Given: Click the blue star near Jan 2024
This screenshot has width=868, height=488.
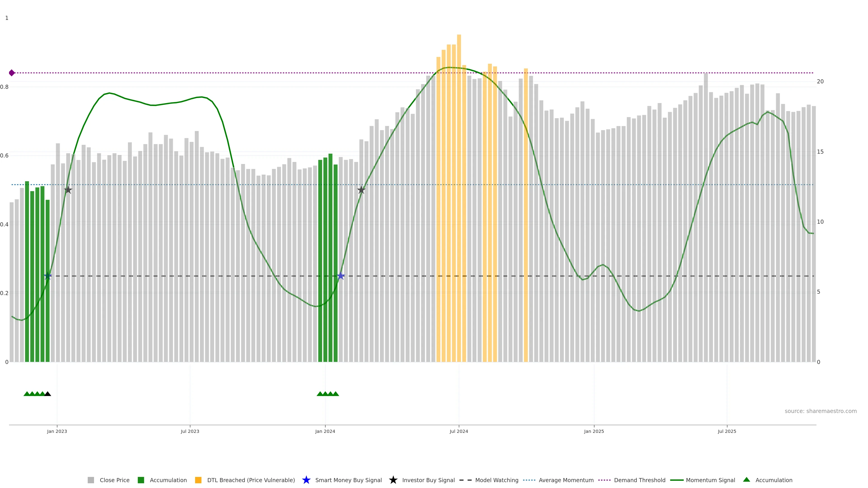Looking at the screenshot, I should [x=341, y=276].
